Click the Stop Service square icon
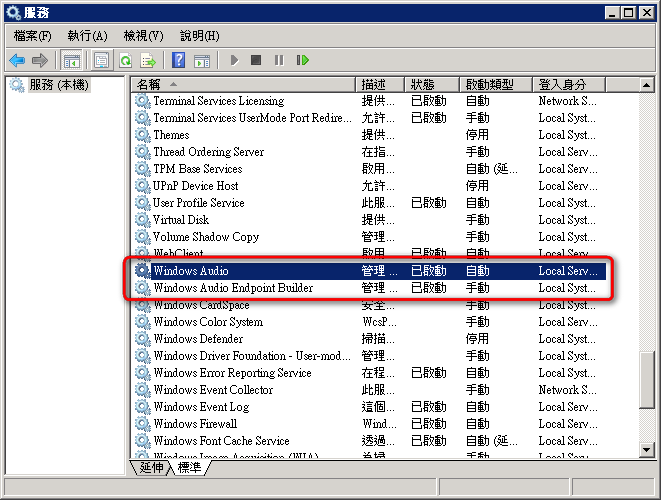Screen dimensions: 661x500 (256, 60)
